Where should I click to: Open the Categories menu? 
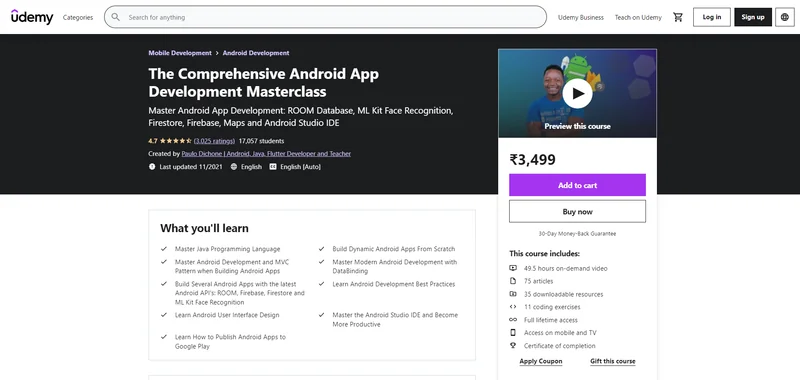tap(78, 17)
